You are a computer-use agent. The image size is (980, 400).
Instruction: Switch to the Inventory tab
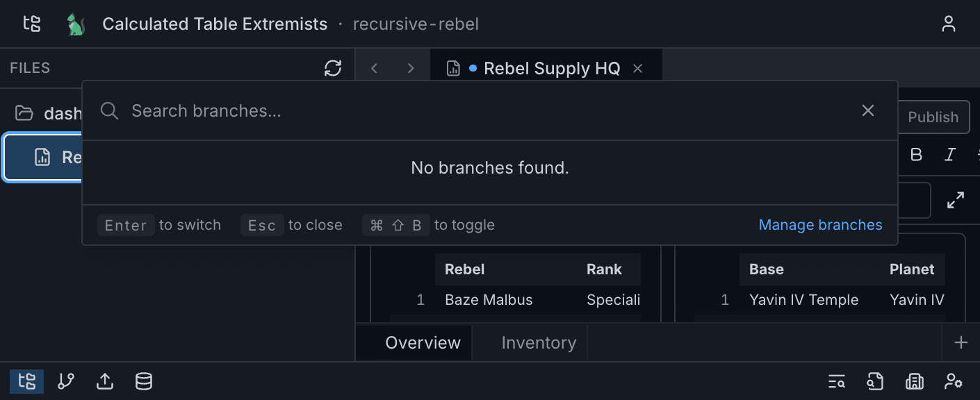(x=538, y=342)
